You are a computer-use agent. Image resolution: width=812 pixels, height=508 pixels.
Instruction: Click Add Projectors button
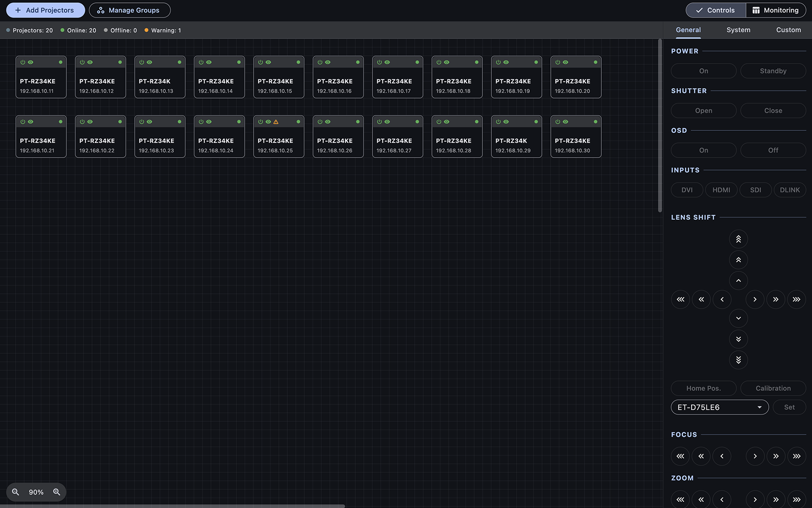46,10
